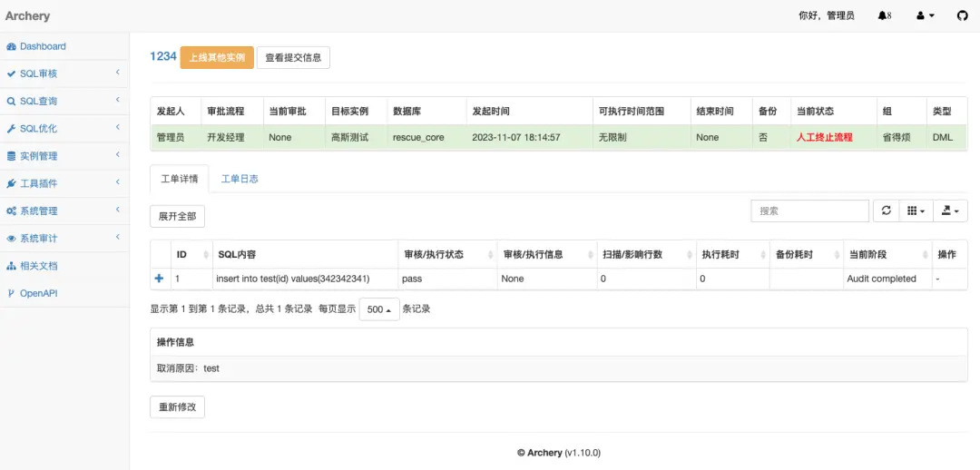Viewport: 980px width, 470px height.
Task: Sort by 当前阶段 column header
Action: coord(887,254)
